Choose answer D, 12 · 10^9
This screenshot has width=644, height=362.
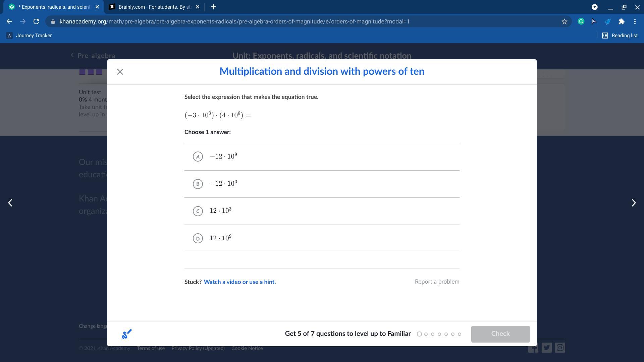point(198,238)
